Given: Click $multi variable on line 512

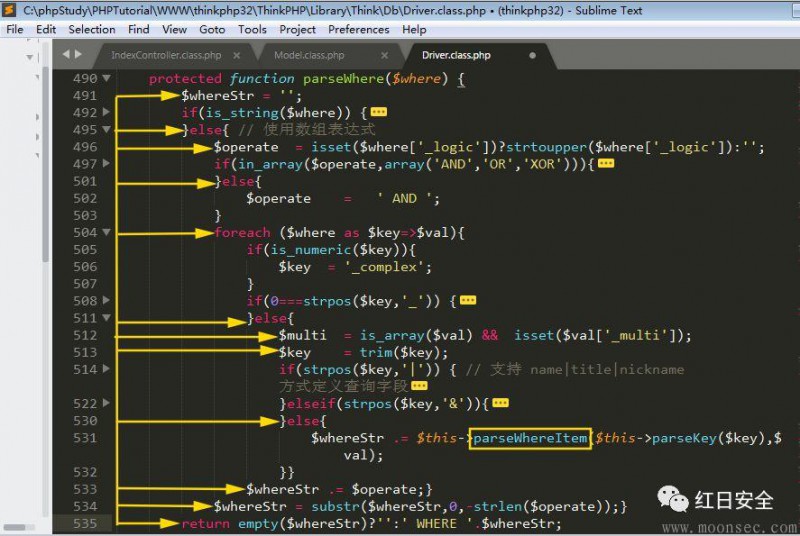Looking at the screenshot, I should 303,336.
